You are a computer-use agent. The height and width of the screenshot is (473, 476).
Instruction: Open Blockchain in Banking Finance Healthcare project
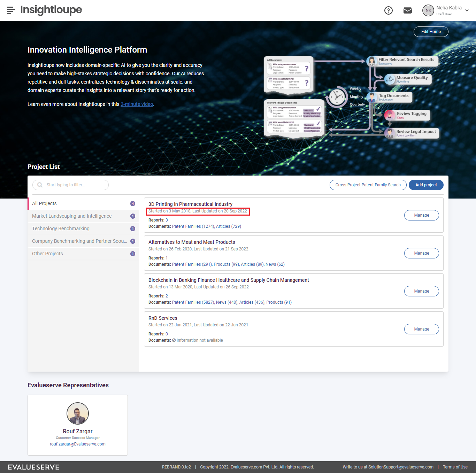(229, 280)
